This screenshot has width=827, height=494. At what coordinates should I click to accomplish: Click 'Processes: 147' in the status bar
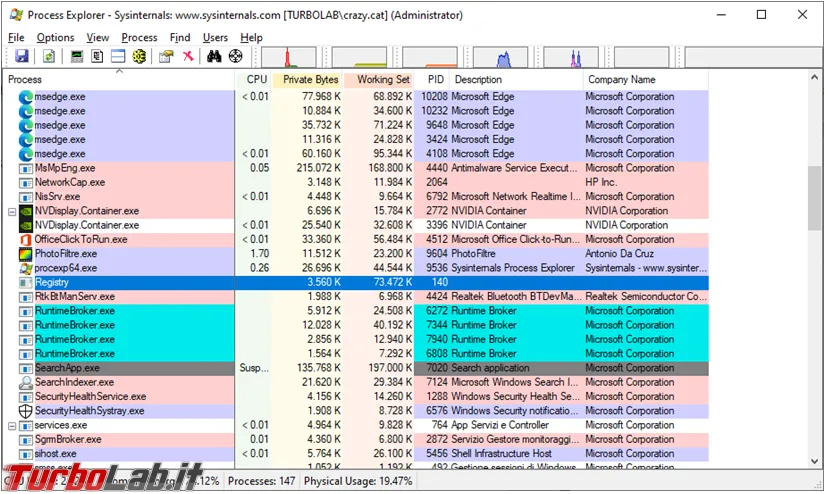(x=262, y=481)
